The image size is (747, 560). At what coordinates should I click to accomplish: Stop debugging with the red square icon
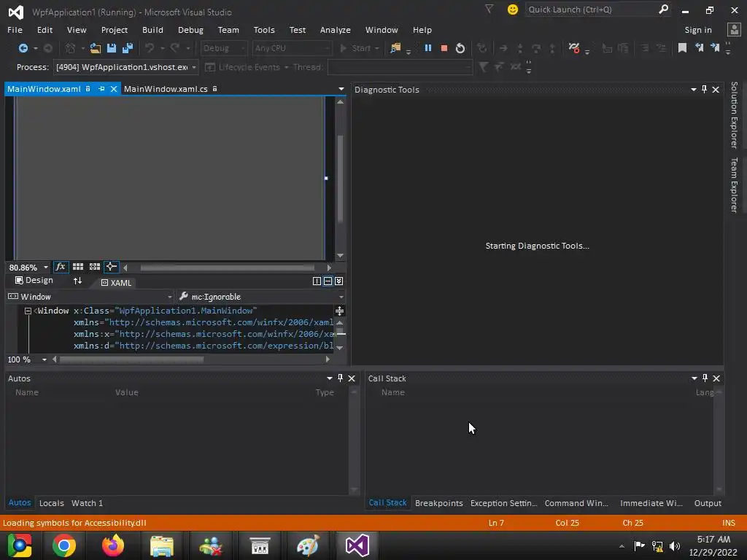click(444, 48)
